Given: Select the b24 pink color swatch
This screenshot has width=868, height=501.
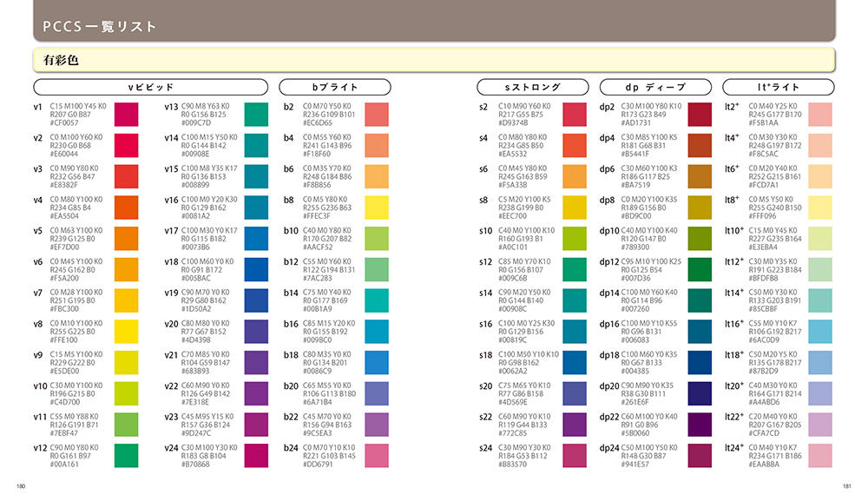Looking at the screenshot, I should click(376, 455).
